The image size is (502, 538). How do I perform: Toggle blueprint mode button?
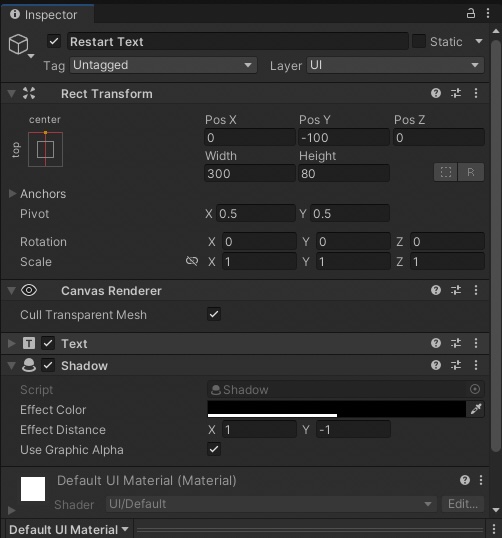point(445,172)
